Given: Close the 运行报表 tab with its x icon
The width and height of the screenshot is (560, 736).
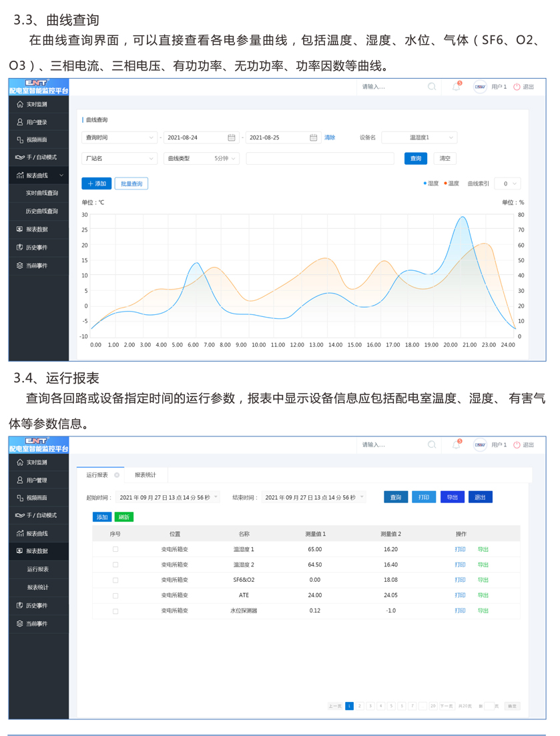Looking at the screenshot, I should [x=117, y=475].
